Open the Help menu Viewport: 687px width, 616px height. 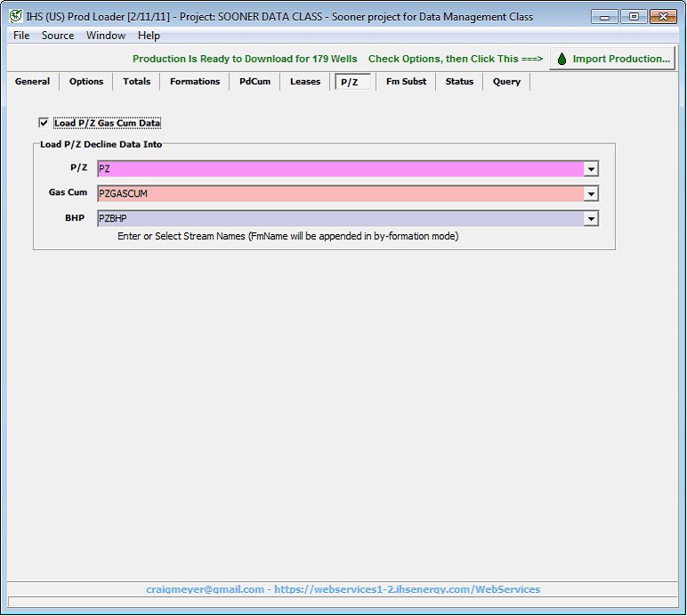[x=149, y=36]
